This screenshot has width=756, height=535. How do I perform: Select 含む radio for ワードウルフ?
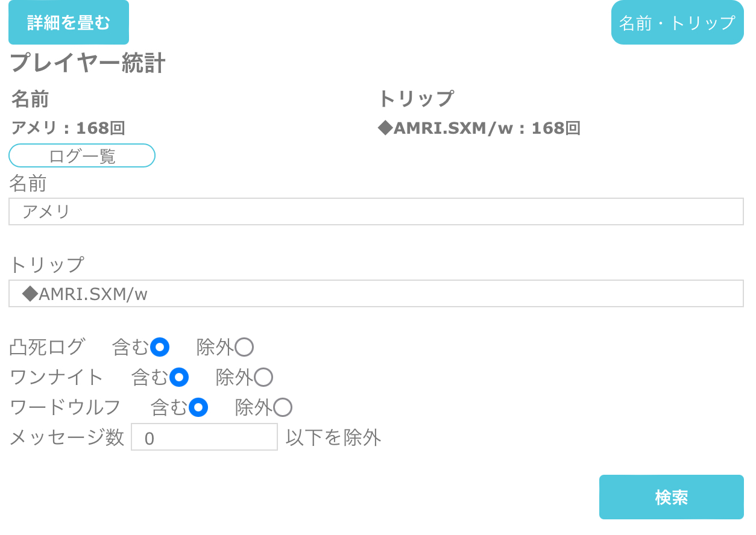(198, 407)
